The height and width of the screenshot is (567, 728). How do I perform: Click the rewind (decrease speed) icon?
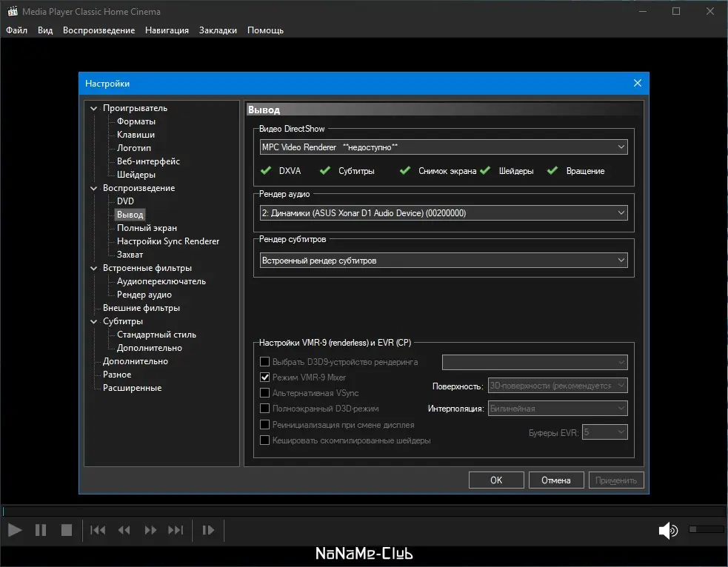[x=124, y=530]
